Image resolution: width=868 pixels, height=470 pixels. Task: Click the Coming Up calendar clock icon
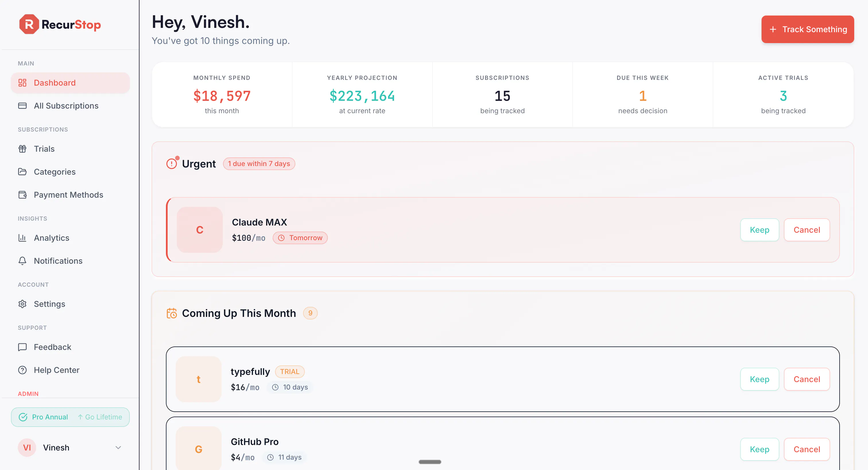click(x=172, y=313)
